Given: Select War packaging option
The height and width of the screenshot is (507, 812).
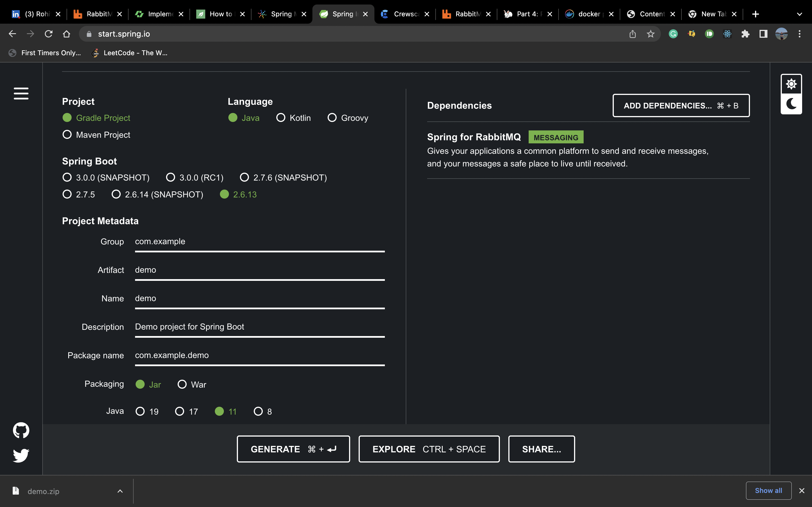Looking at the screenshot, I should tap(182, 384).
